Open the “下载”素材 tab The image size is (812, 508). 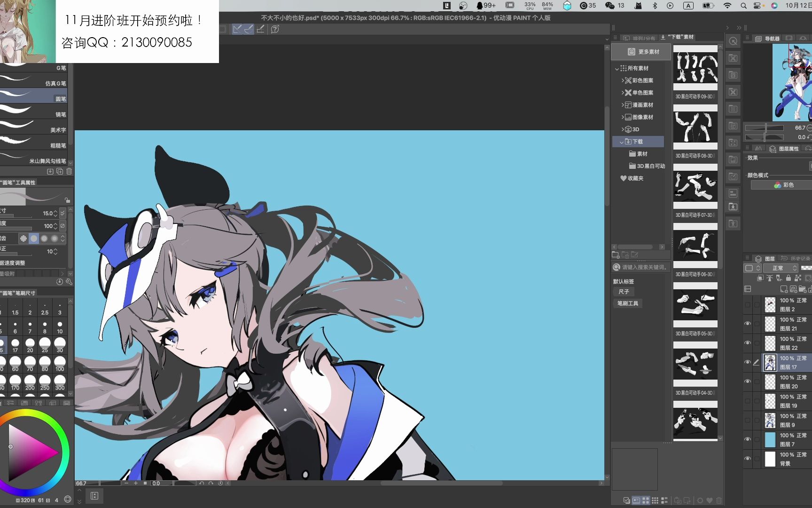(677, 37)
